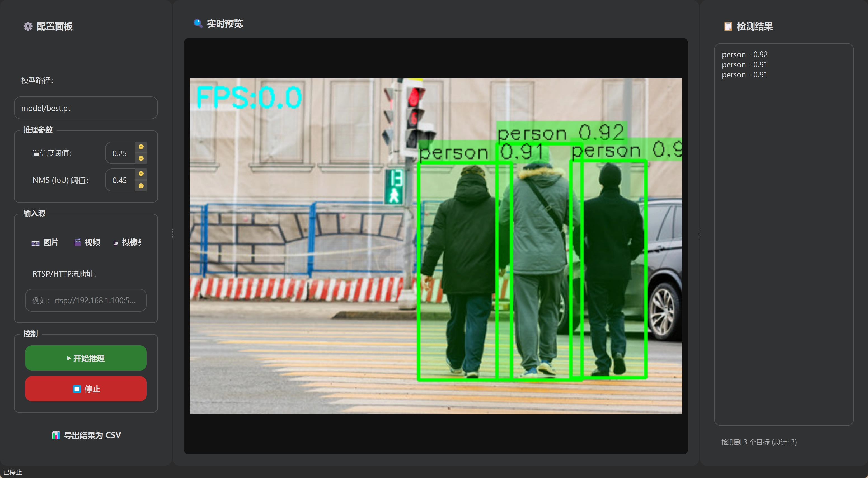
Task: Click the model/best.pt path field
Action: [86, 108]
